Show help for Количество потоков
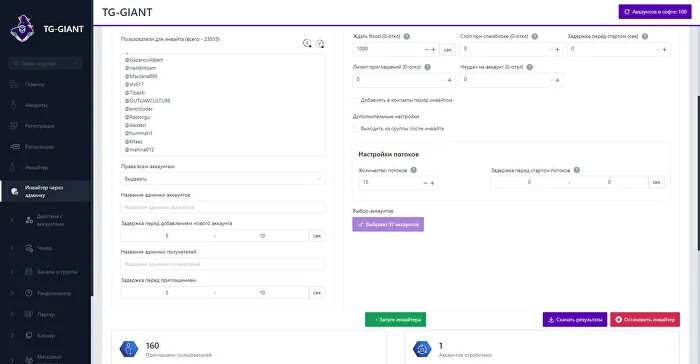The height and width of the screenshot is (364, 700). click(x=414, y=170)
